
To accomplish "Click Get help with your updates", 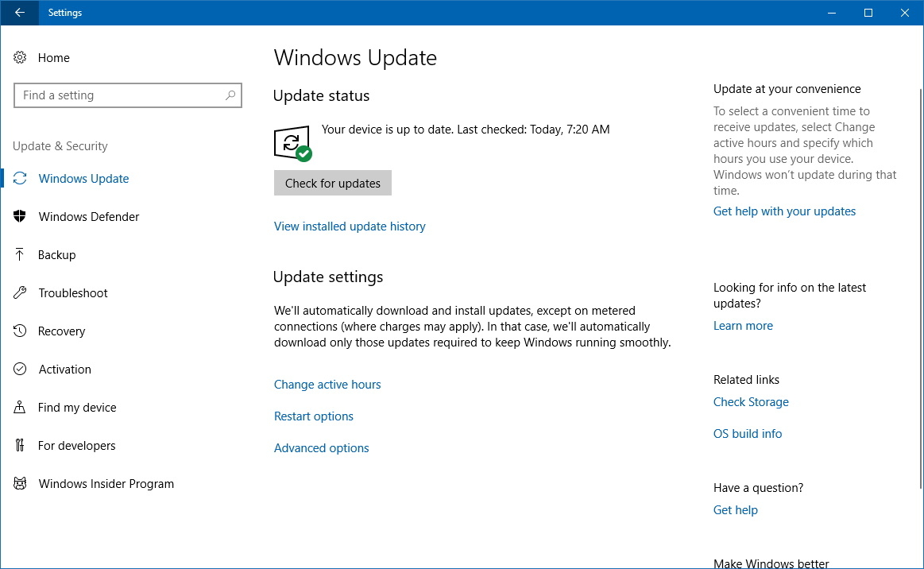I will pyautogui.click(x=784, y=211).
